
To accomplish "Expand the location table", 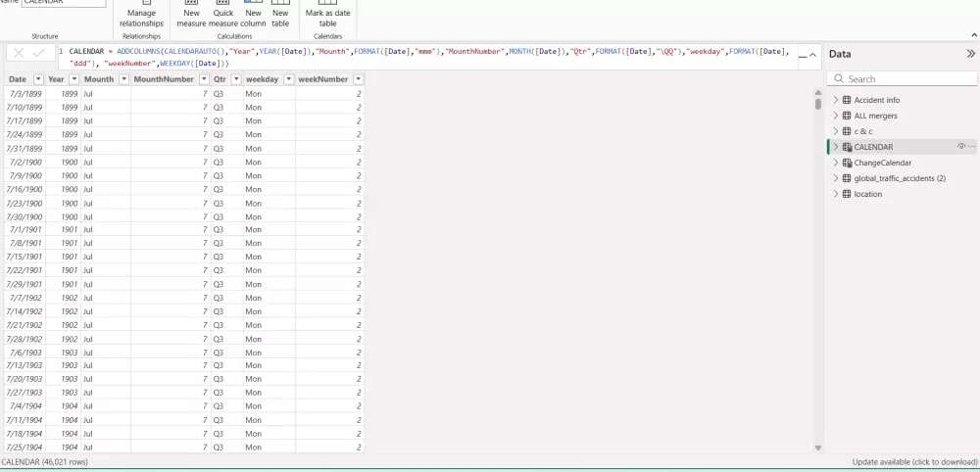I will [x=836, y=194].
